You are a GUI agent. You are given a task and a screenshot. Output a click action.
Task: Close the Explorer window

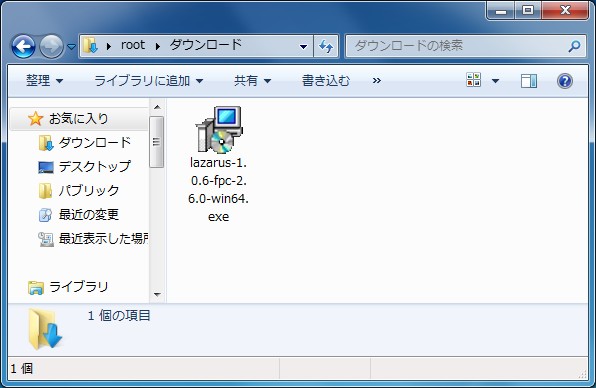click(565, 10)
